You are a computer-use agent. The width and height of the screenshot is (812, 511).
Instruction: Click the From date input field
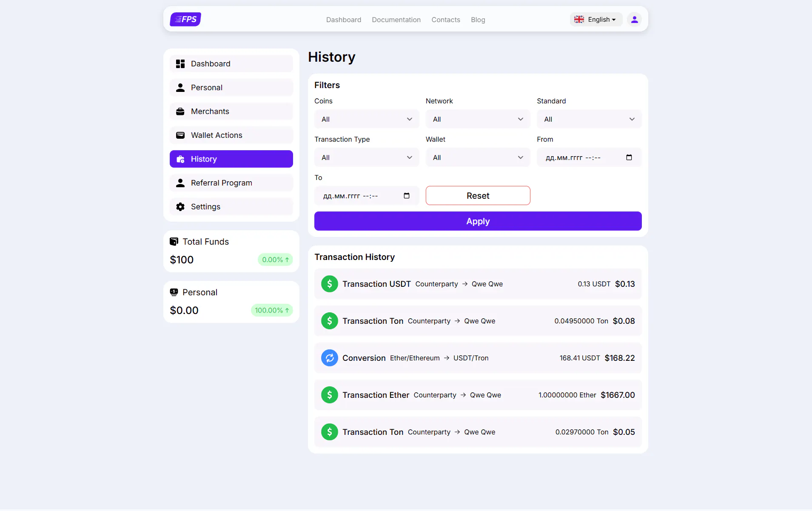pos(589,157)
